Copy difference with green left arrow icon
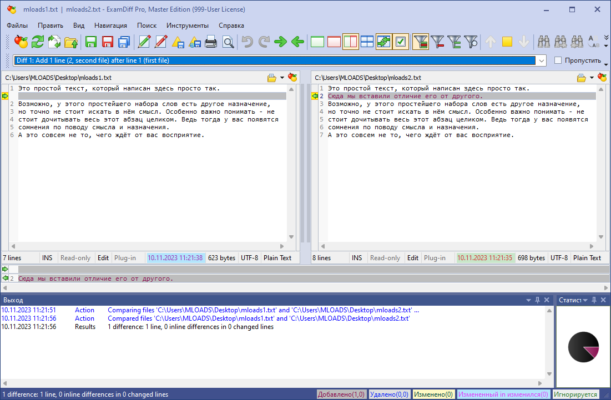611x400 pixels. [297, 42]
